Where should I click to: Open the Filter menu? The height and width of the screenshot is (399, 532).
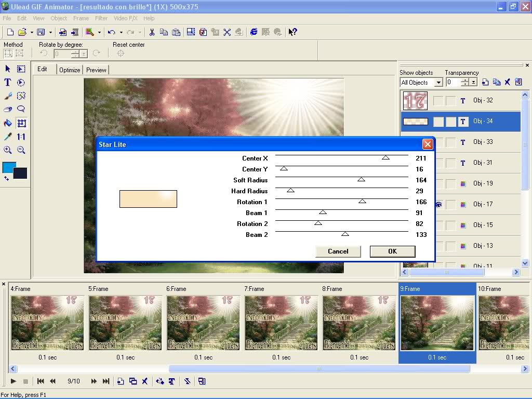pos(101,18)
